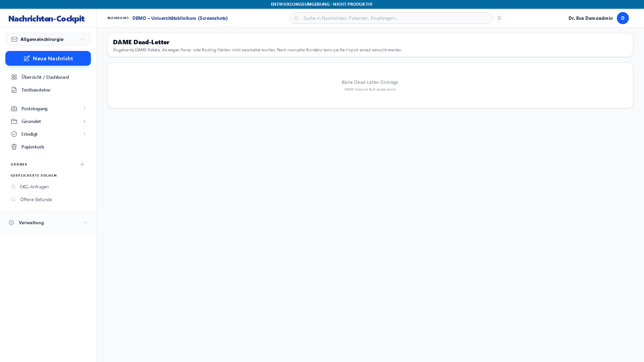Click the Verwaltung gear icon
644x362 pixels.
coord(11,223)
